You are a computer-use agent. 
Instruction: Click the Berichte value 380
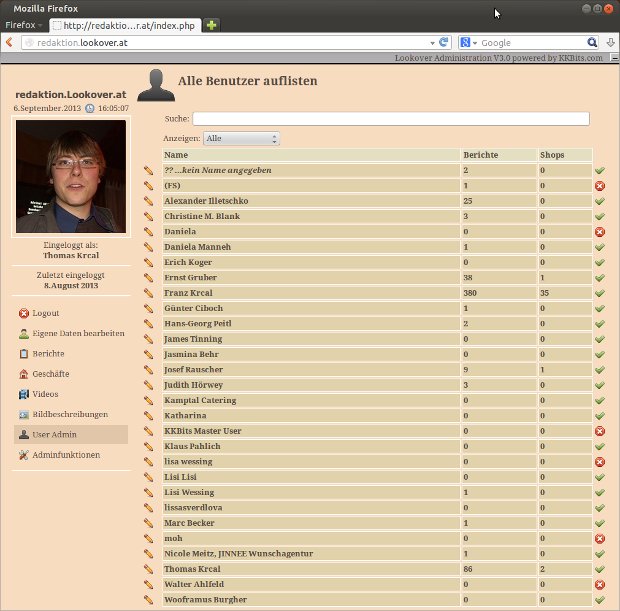point(470,293)
